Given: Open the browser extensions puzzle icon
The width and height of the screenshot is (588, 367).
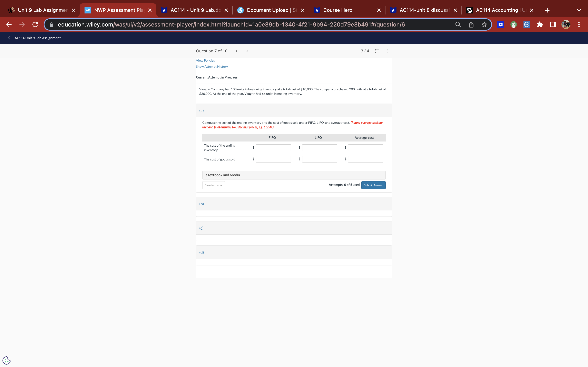Looking at the screenshot, I should 540,24.
